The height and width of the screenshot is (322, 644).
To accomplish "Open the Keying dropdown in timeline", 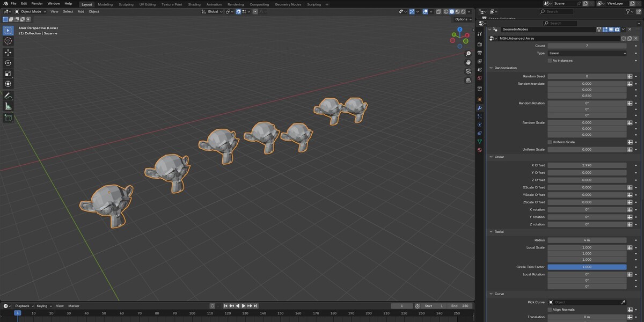I will pyautogui.click(x=43, y=306).
